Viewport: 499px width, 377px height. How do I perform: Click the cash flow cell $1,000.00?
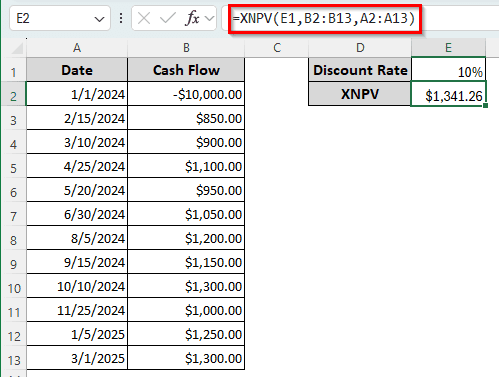click(186, 310)
